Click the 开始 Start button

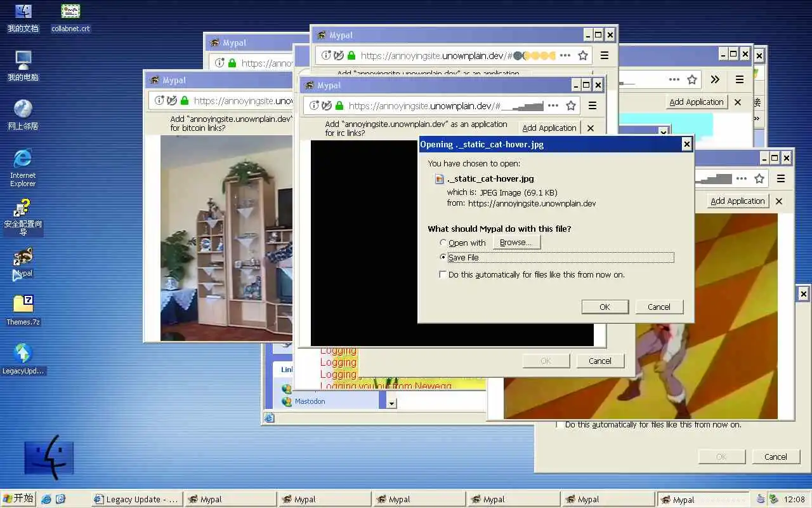tap(18, 498)
